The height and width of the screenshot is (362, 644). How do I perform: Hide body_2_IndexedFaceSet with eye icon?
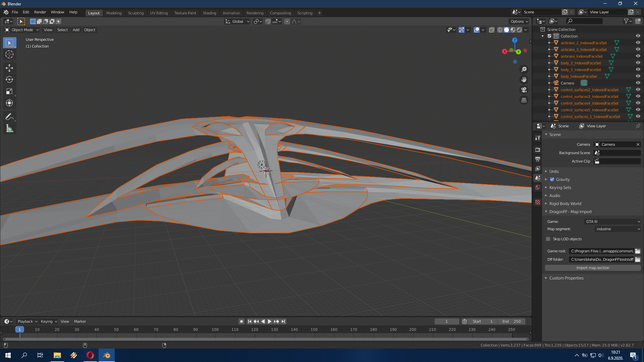pyautogui.click(x=638, y=63)
